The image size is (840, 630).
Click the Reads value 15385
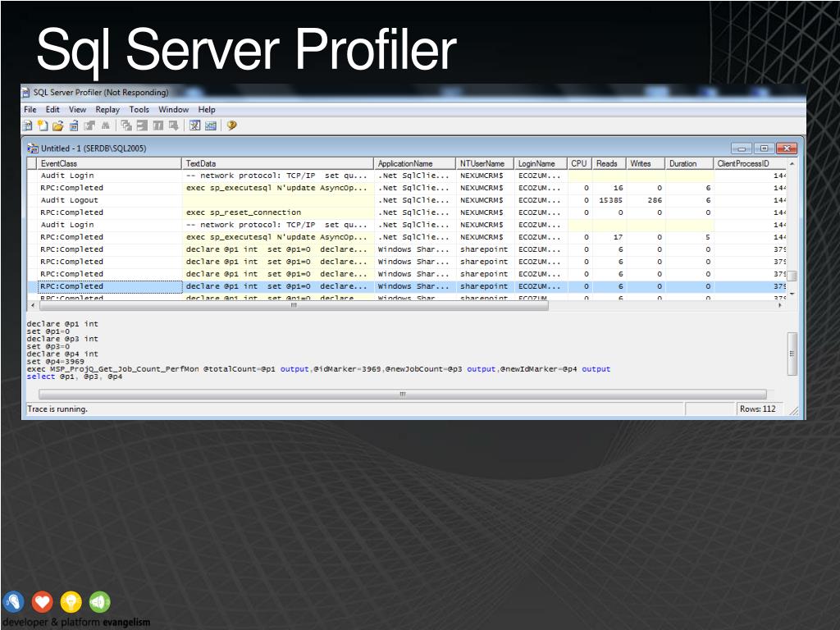point(610,200)
